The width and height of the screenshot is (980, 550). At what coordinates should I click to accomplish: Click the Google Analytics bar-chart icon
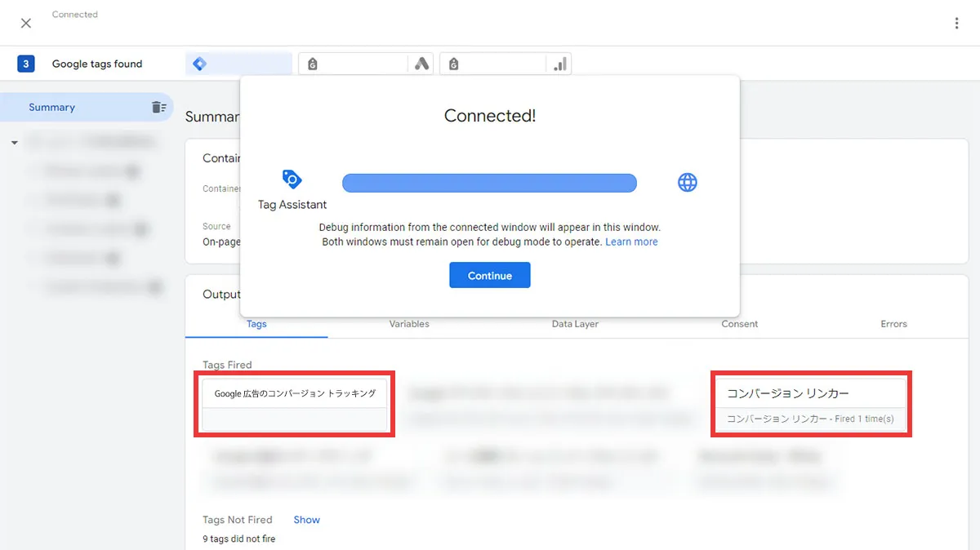tap(560, 63)
